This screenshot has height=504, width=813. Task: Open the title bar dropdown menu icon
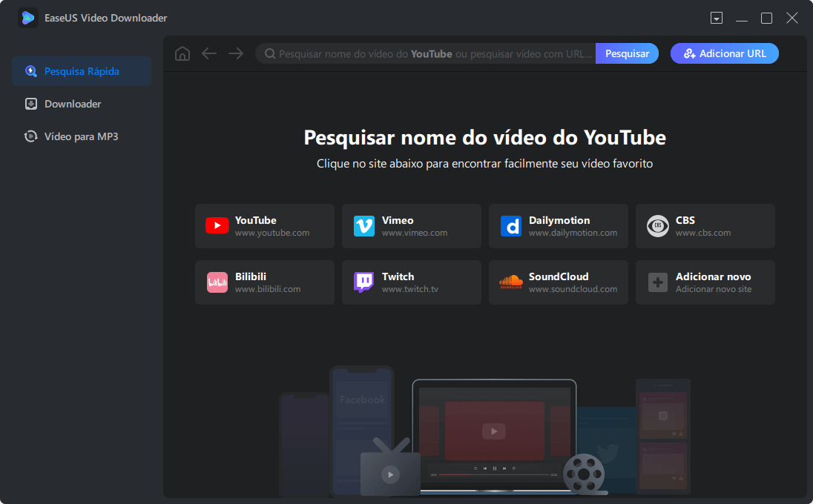coord(717,18)
